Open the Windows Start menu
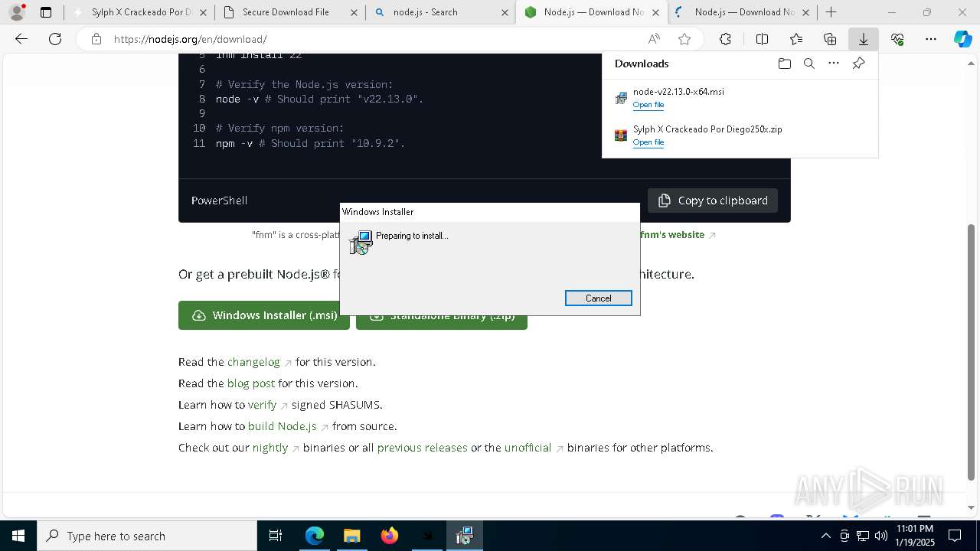Viewport: 980px width, 551px height. coord(18,536)
